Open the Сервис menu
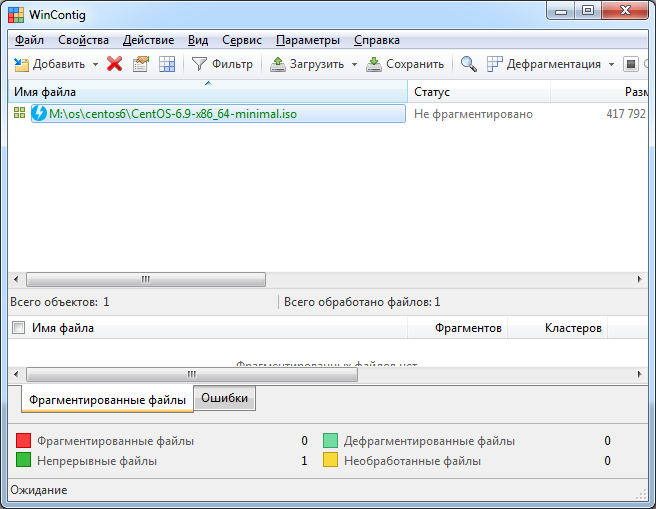 (242, 40)
